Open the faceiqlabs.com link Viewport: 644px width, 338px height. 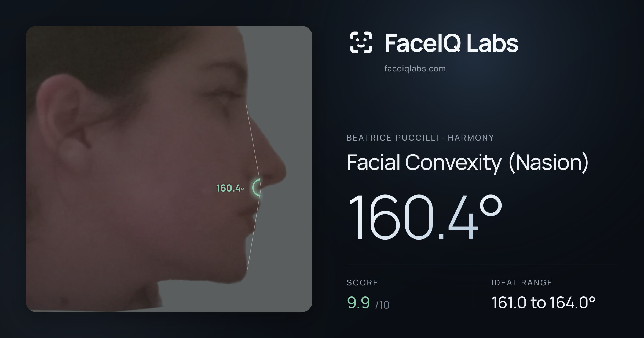point(415,69)
